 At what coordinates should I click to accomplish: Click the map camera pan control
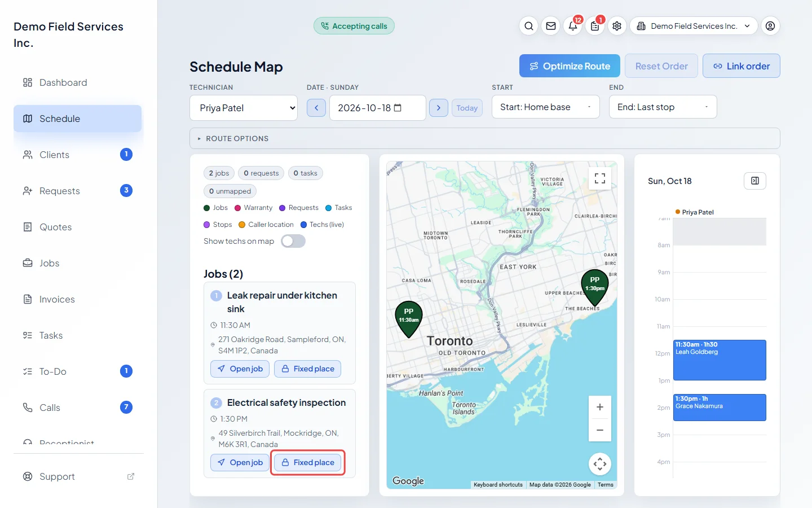(x=600, y=464)
